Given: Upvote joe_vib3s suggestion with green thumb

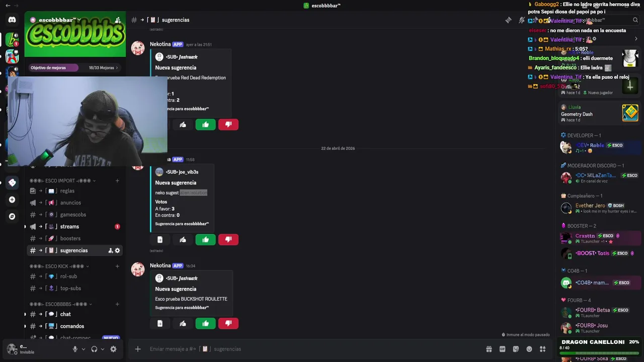Looking at the screenshot, I should click(205, 240).
